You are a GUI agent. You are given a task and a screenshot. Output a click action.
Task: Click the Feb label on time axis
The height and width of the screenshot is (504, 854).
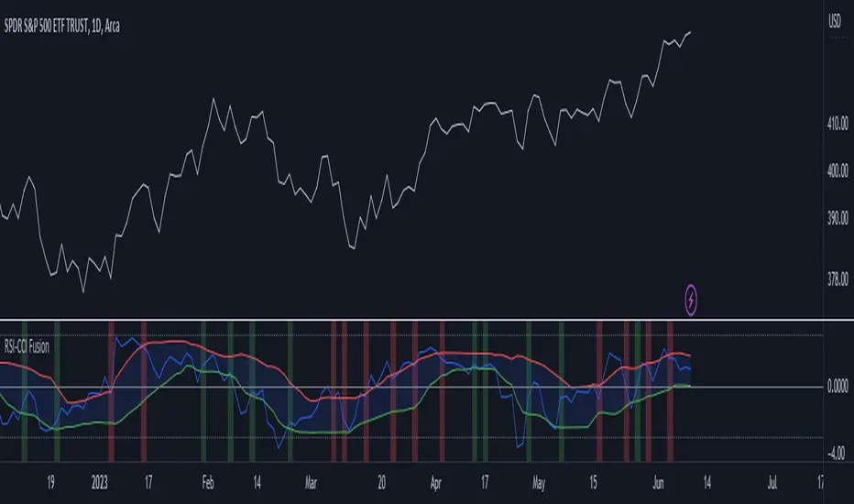(208, 483)
